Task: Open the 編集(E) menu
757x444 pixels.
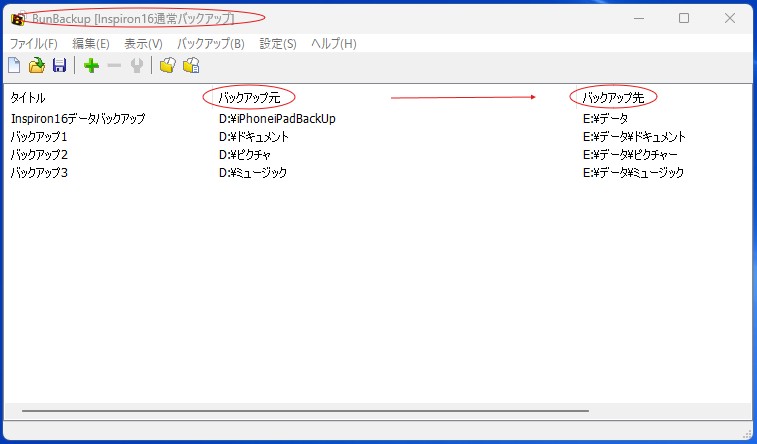Action: [91, 44]
